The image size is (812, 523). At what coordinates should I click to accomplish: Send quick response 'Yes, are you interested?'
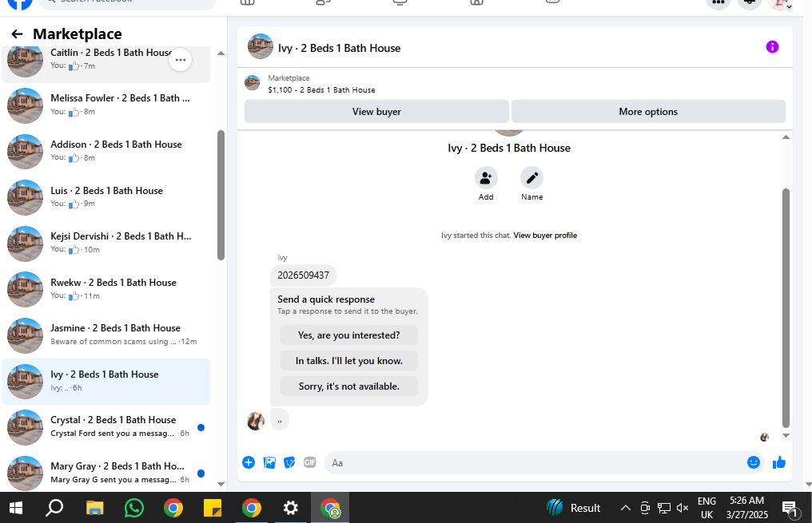pos(349,335)
